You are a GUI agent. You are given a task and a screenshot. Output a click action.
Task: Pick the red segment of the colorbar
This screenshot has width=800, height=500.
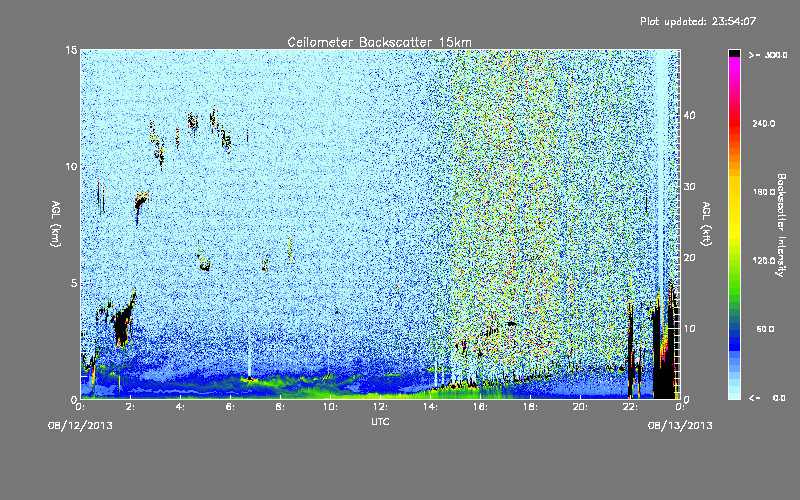pos(734,122)
